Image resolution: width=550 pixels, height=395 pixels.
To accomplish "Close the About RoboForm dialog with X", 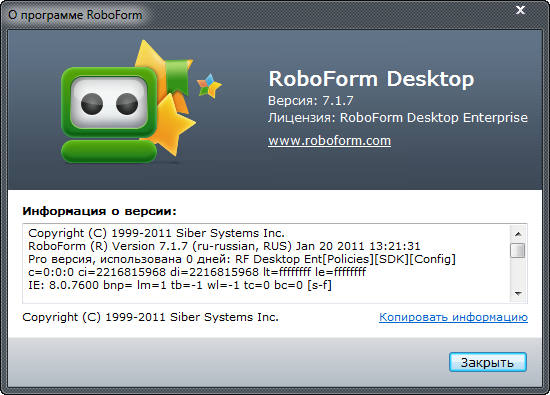I will click(521, 10).
